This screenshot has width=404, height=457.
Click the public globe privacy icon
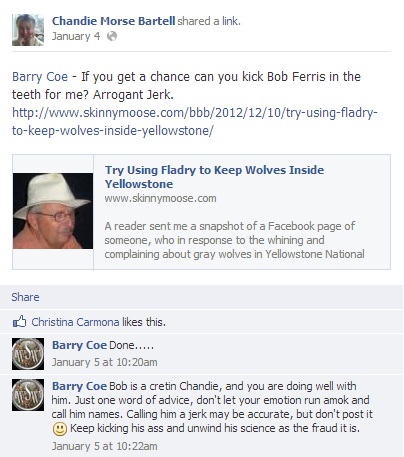click(x=112, y=36)
